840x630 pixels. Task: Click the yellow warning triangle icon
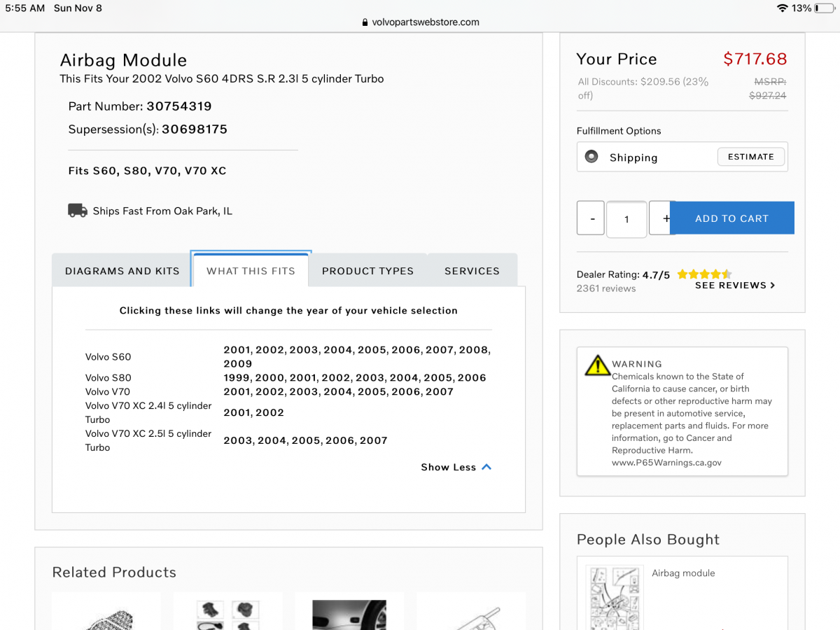click(597, 365)
